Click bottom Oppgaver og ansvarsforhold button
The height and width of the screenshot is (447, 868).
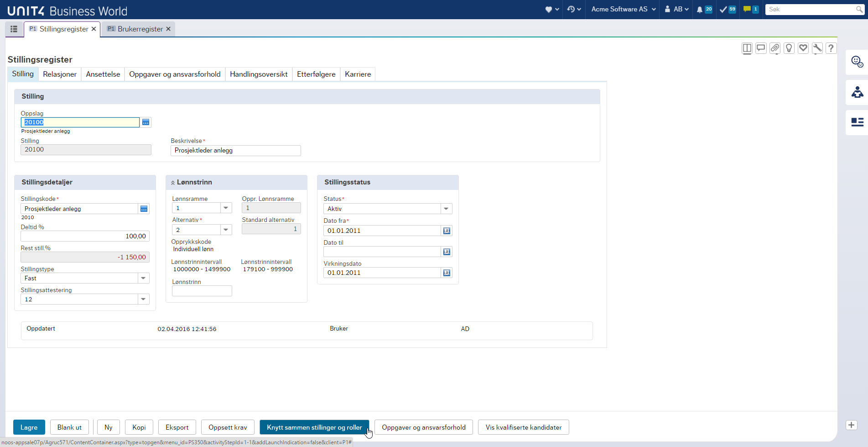(x=424, y=427)
